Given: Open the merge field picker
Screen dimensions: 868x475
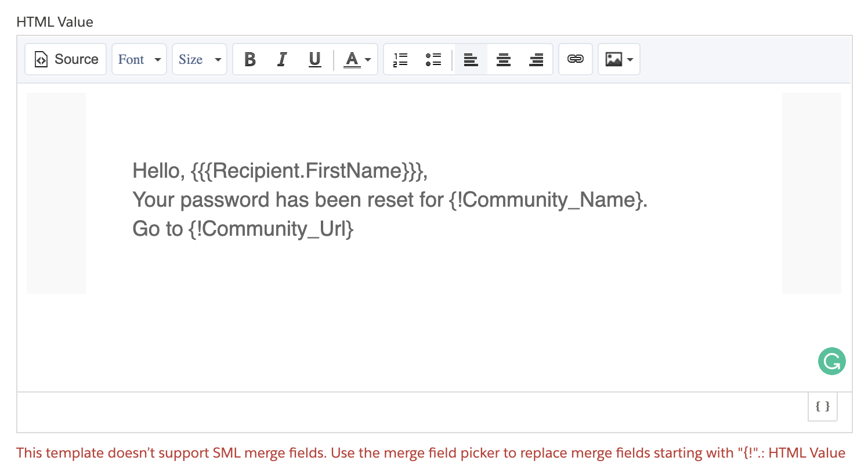Looking at the screenshot, I should (x=823, y=406).
